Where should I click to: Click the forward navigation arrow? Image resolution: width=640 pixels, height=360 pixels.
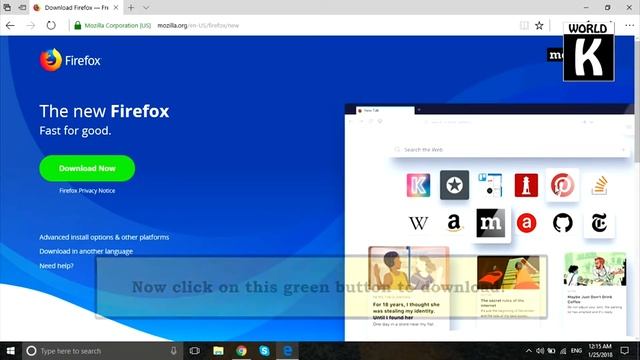(x=31, y=25)
